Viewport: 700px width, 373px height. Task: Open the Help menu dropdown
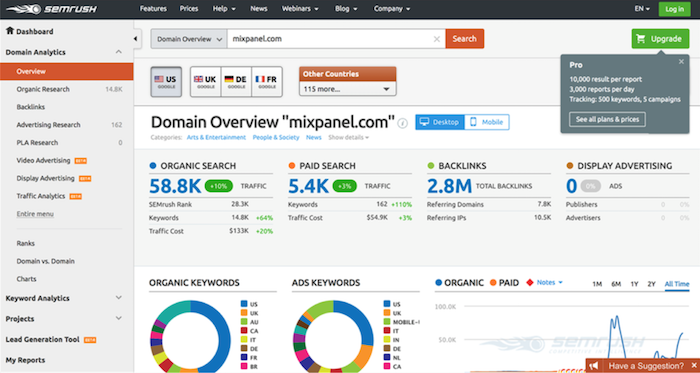click(224, 9)
